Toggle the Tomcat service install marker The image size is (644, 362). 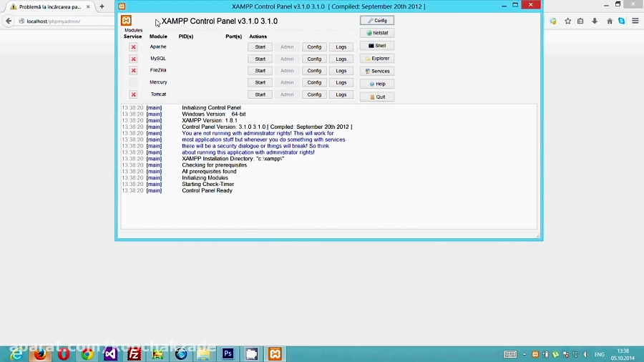[x=133, y=94]
